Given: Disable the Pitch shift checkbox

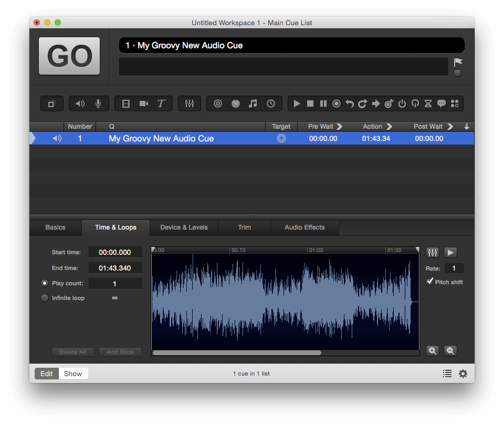Looking at the screenshot, I should (430, 282).
